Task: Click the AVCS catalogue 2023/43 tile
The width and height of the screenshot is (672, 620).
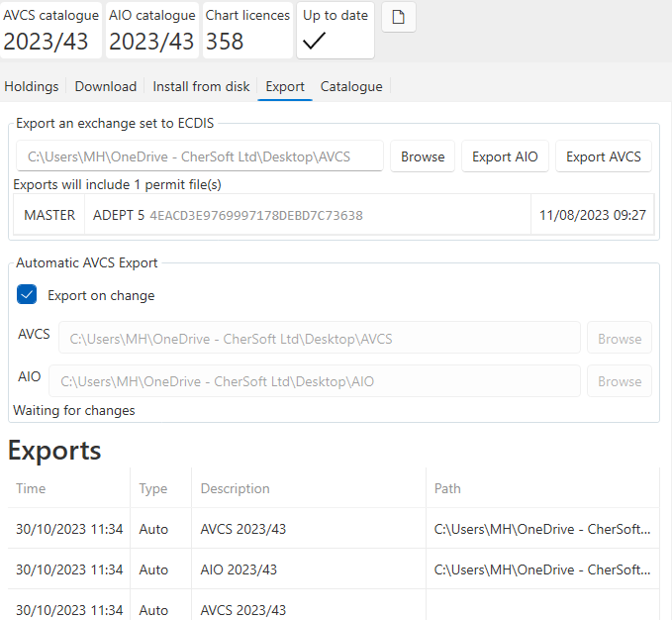Action: pos(50,30)
